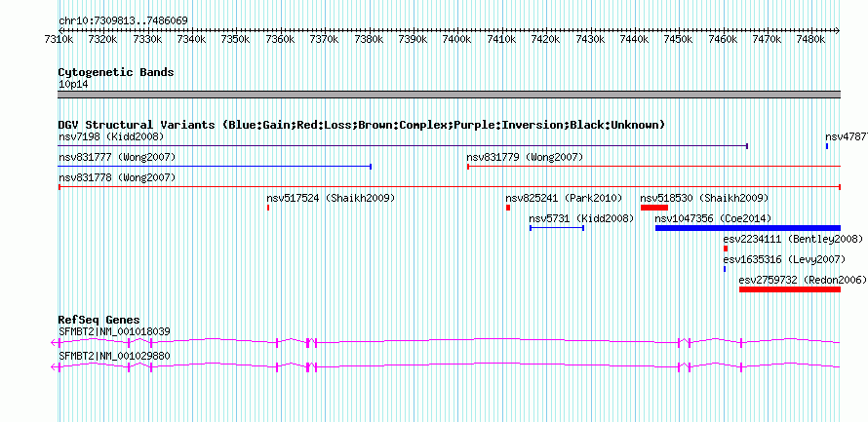Select the SFMBT2|NM_001029880 gene label
This screenshot has height=422, width=868.
114,356
